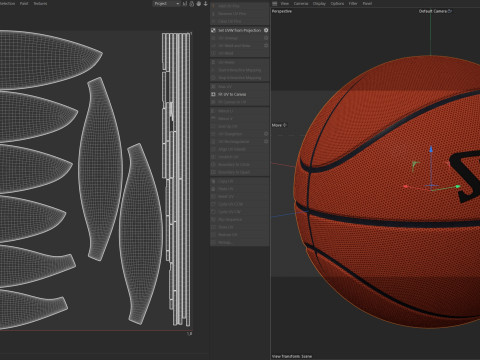Click the second icon right of the Project dropdown
This screenshot has width=480, height=360.
[192, 4]
